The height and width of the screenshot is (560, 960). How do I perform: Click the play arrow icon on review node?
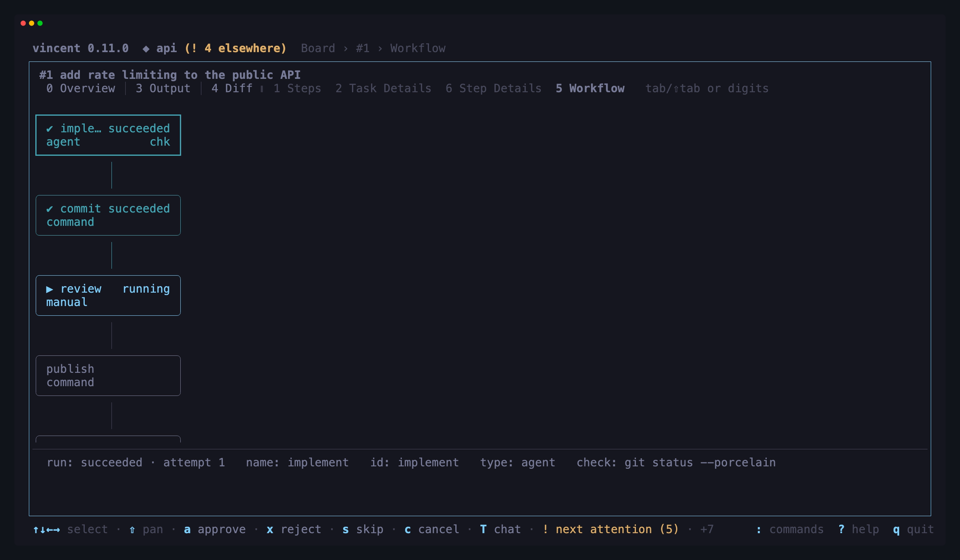pos(50,289)
